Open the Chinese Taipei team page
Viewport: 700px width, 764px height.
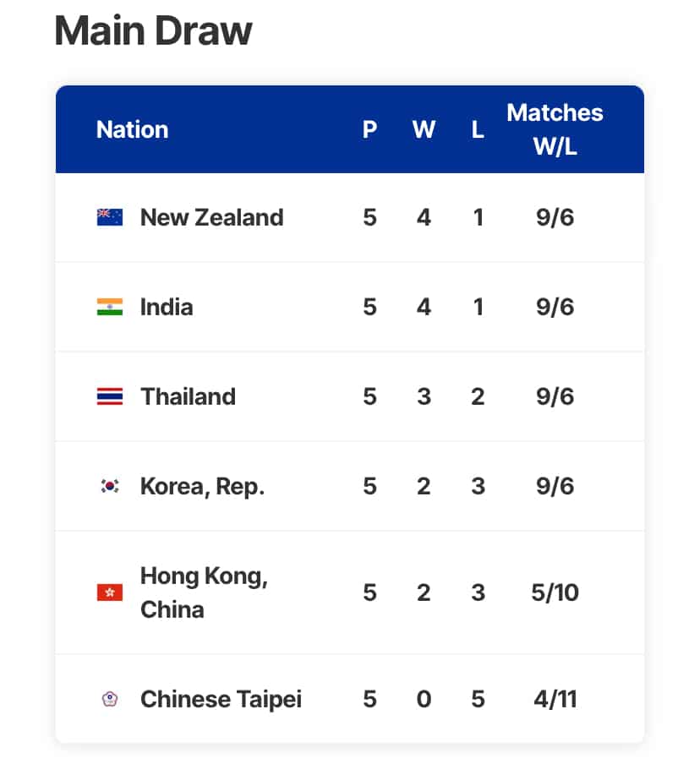pyautogui.click(x=221, y=699)
